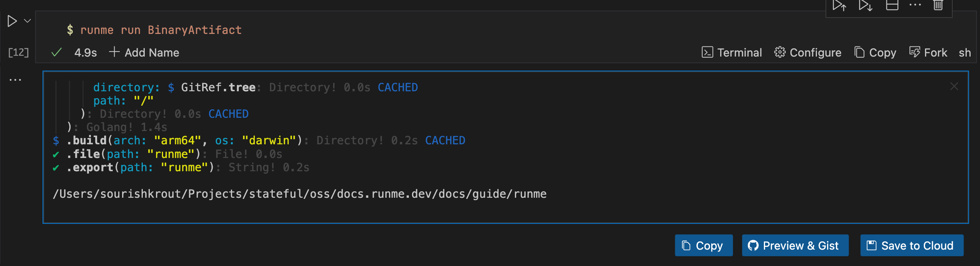
Task: Copy the output with the Copy button
Action: tap(703, 245)
